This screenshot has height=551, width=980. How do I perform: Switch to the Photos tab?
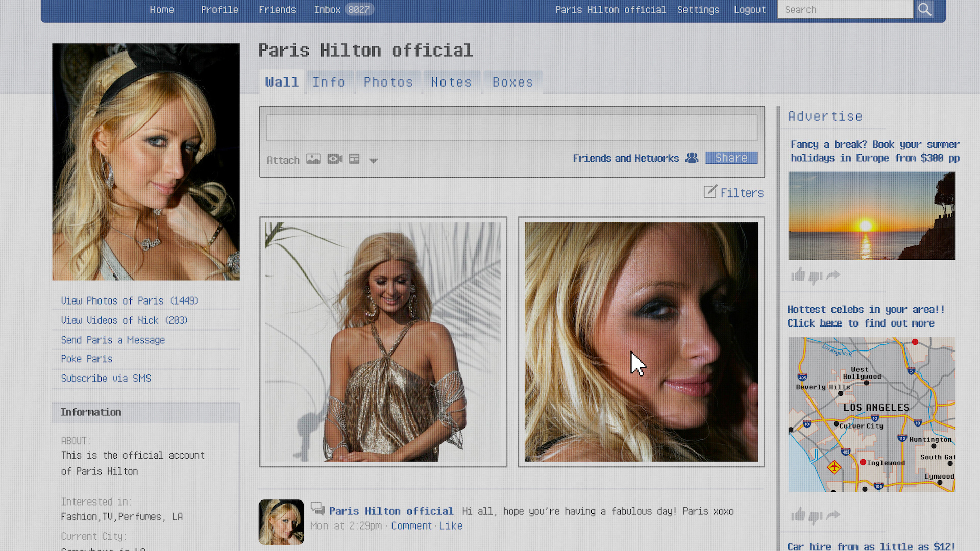tap(388, 82)
